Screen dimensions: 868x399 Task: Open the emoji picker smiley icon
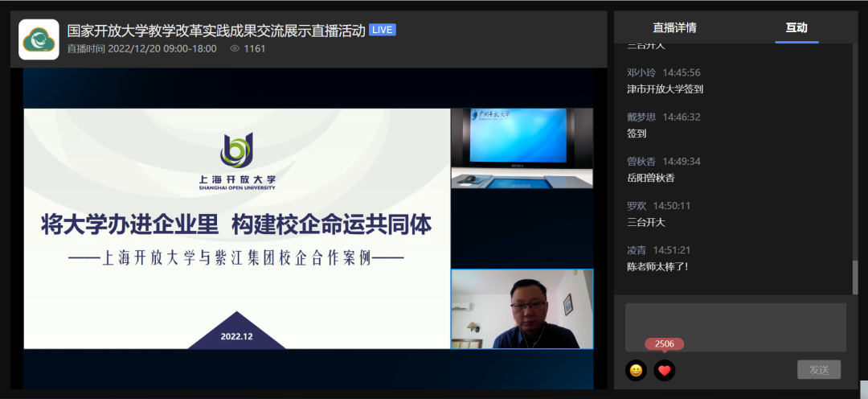[x=636, y=370]
